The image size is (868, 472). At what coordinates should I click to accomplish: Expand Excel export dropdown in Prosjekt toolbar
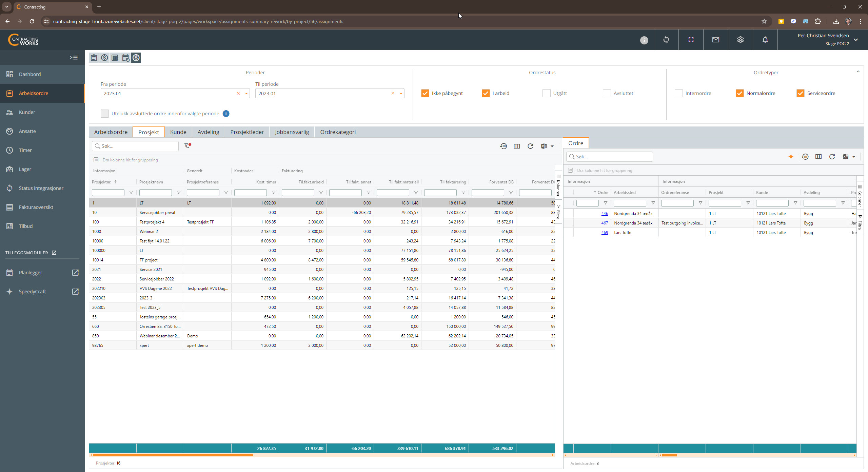(x=552, y=146)
